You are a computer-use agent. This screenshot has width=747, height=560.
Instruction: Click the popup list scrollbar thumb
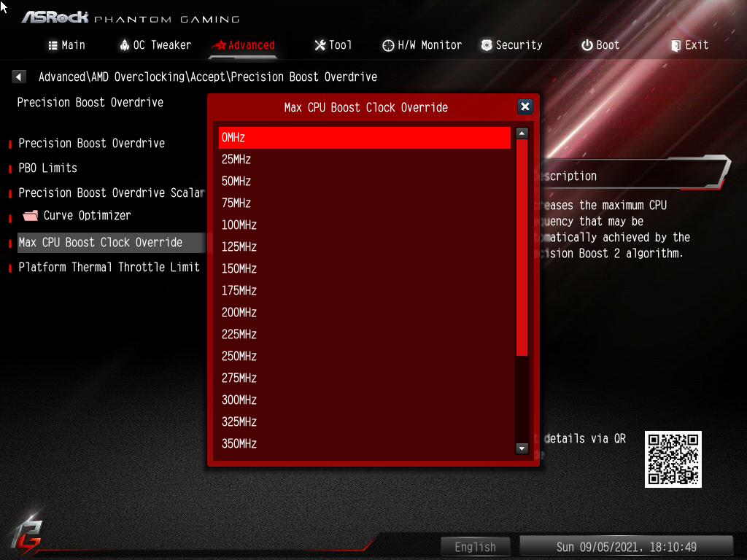pyautogui.click(x=522, y=248)
